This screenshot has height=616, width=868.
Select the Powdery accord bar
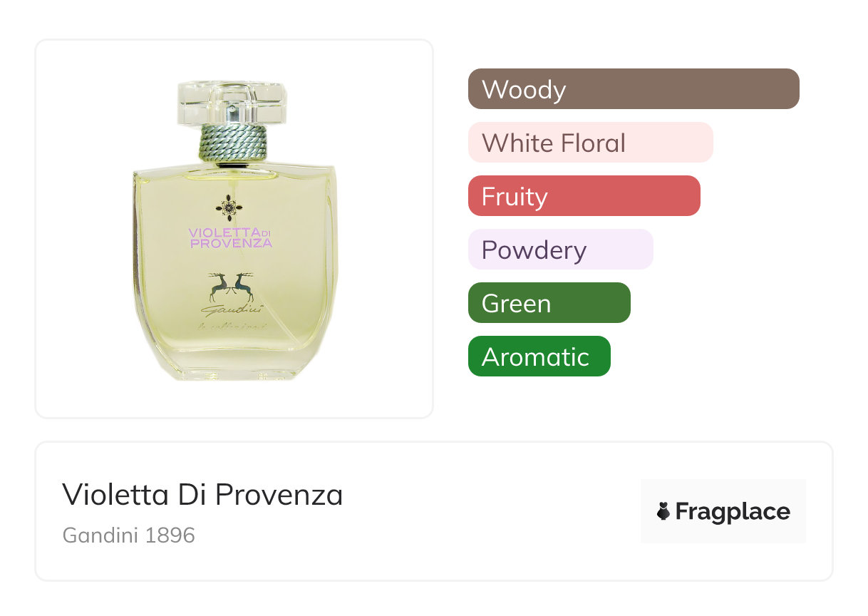pos(560,250)
